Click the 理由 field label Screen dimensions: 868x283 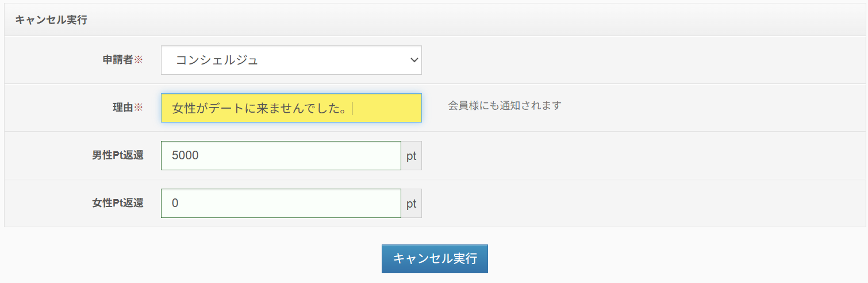(122, 108)
